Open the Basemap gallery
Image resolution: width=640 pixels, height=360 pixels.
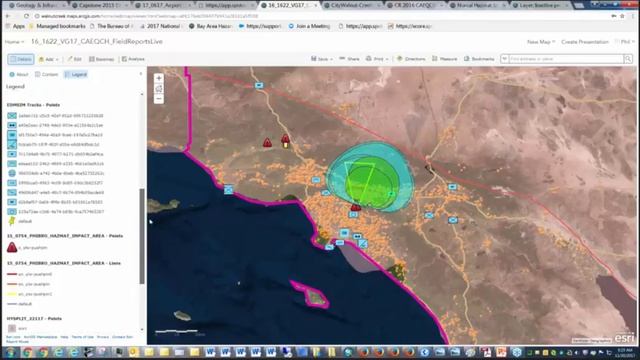pyautogui.click(x=101, y=59)
